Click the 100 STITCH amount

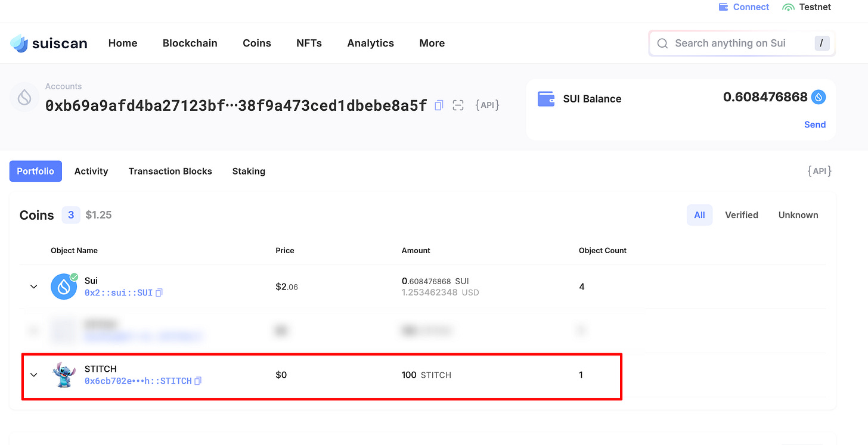point(426,375)
